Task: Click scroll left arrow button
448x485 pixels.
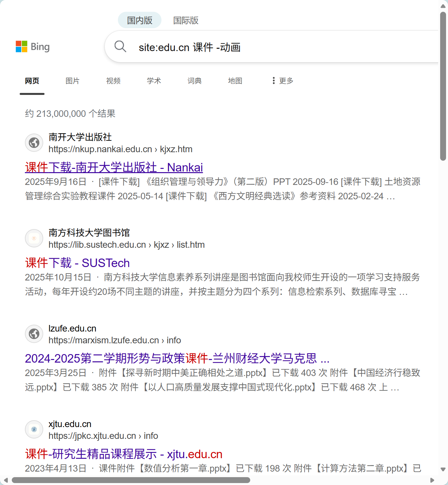Action: coord(6,480)
